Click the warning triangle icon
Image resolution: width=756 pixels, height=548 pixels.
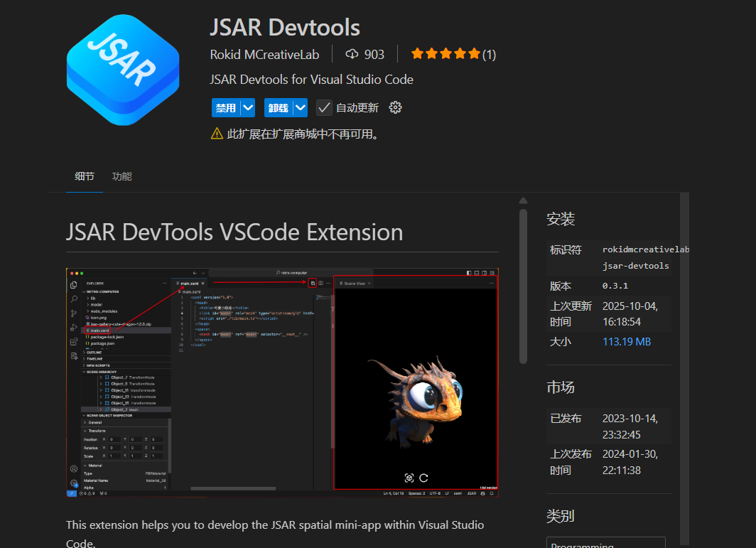point(217,134)
